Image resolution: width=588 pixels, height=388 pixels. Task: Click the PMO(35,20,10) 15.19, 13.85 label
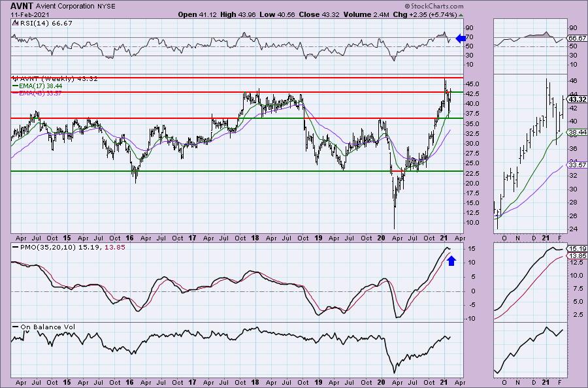tap(73, 248)
